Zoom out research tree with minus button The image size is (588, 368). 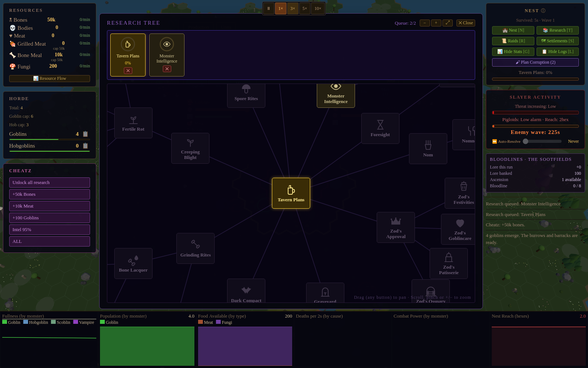(x=425, y=23)
